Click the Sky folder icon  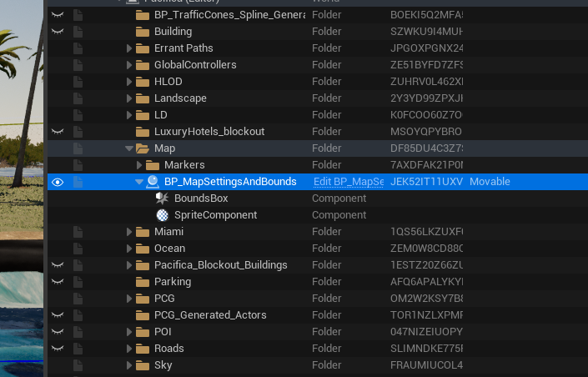[143, 366]
